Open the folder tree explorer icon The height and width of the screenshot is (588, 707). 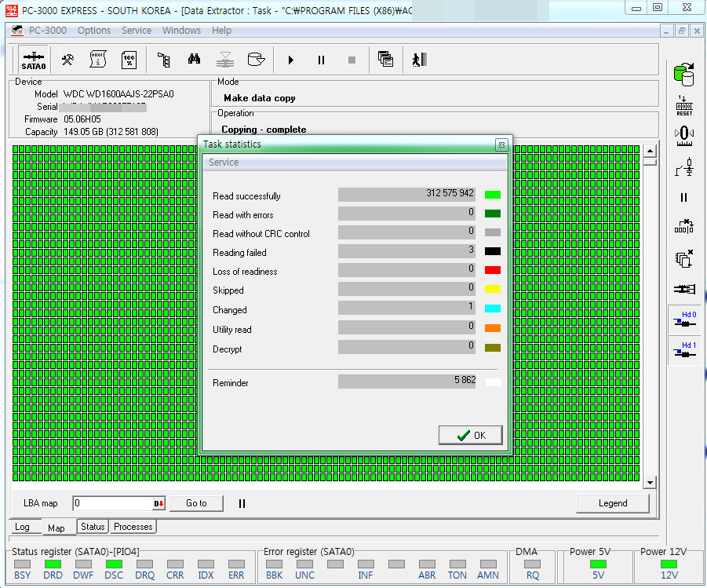[x=164, y=60]
